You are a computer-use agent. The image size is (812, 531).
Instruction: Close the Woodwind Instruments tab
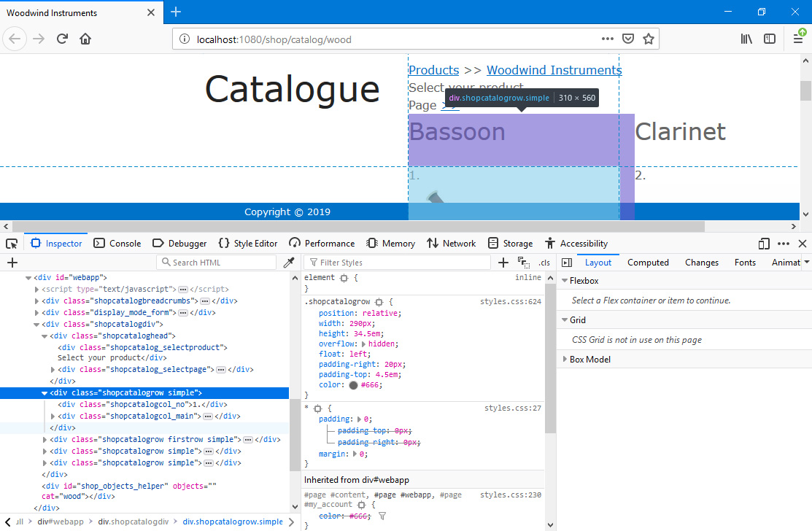(151, 12)
